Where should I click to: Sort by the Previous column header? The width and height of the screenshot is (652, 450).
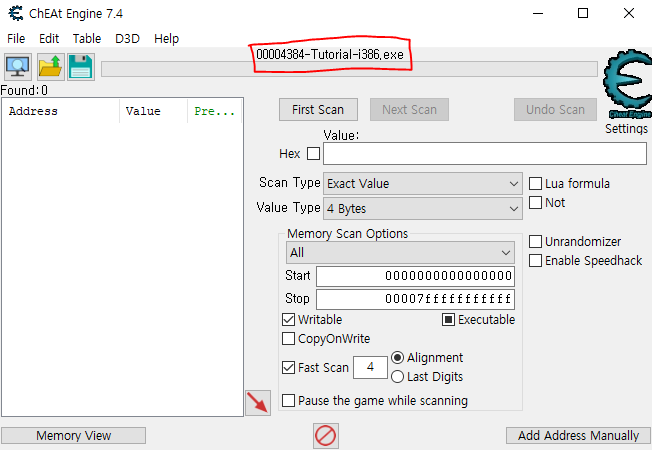pyautogui.click(x=215, y=111)
